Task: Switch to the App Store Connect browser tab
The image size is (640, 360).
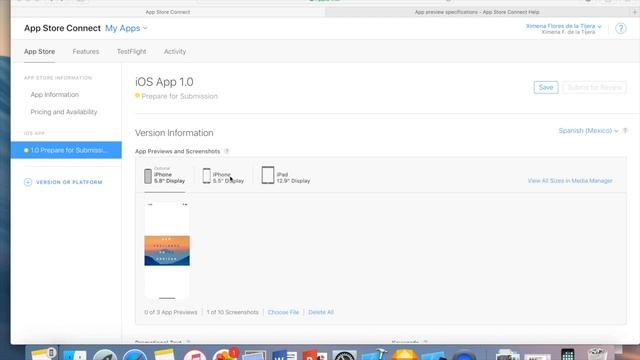Action: click(x=168, y=12)
